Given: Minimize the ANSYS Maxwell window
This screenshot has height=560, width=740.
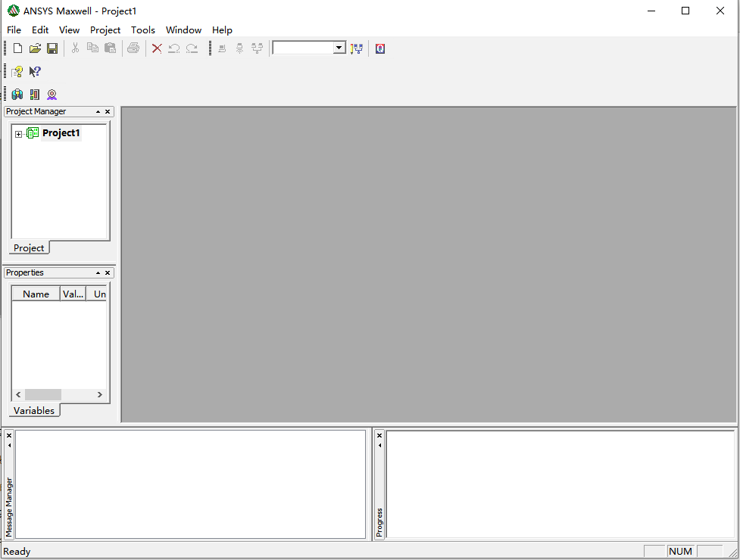Looking at the screenshot, I should 651,11.
